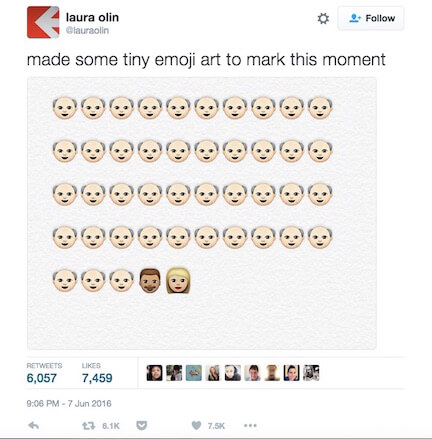The width and height of the screenshot is (432, 439).
Task: Follow laura olin
Action: (371, 18)
